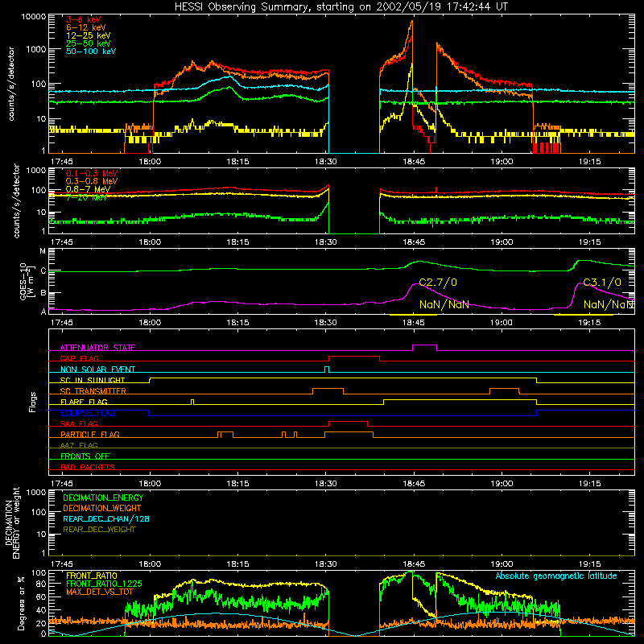Click NaN/NaN text beneath C2.7/0

[444, 304]
